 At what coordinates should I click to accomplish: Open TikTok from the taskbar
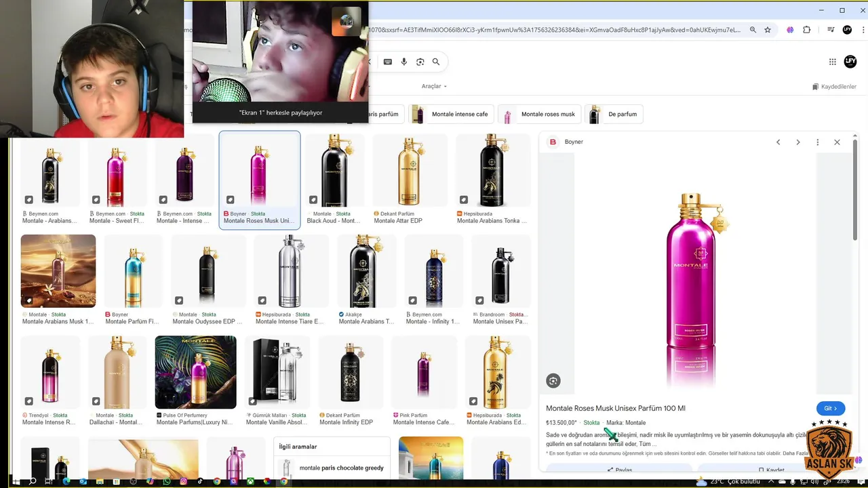[200, 482]
